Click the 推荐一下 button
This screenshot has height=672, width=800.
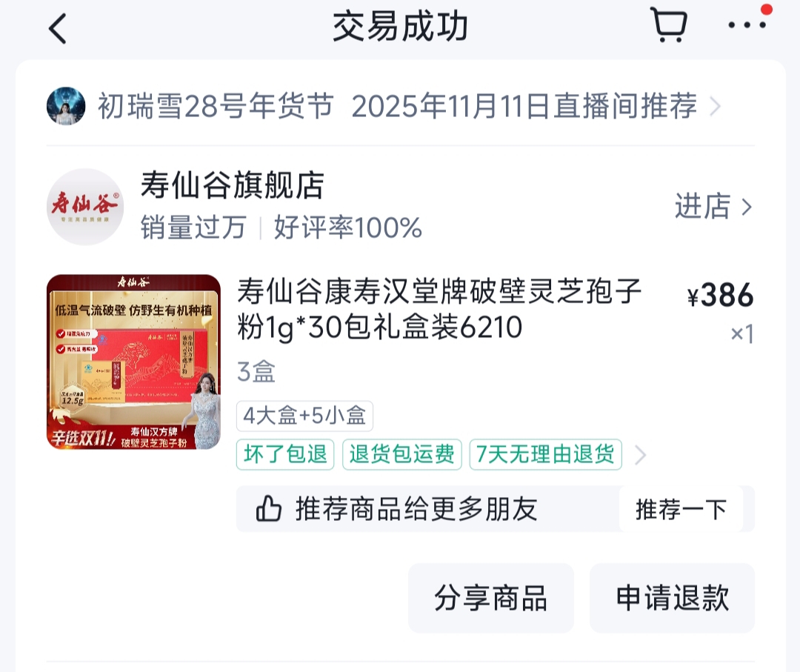681,509
